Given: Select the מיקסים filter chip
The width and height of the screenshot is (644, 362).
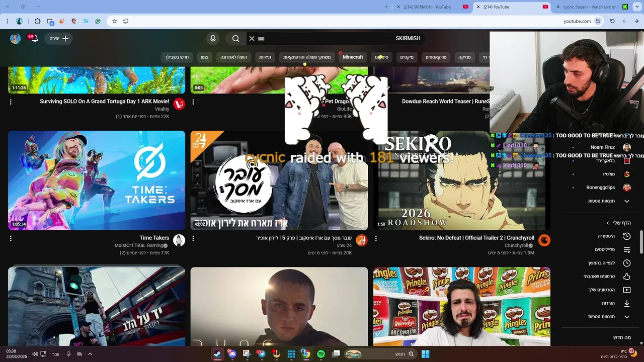Looking at the screenshot, I should coord(407,57).
